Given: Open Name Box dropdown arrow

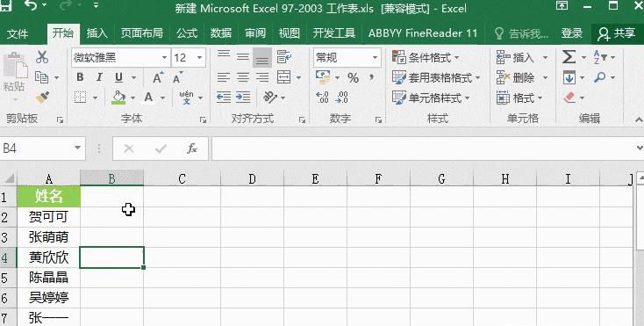Looking at the screenshot, I should click(77, 148).
